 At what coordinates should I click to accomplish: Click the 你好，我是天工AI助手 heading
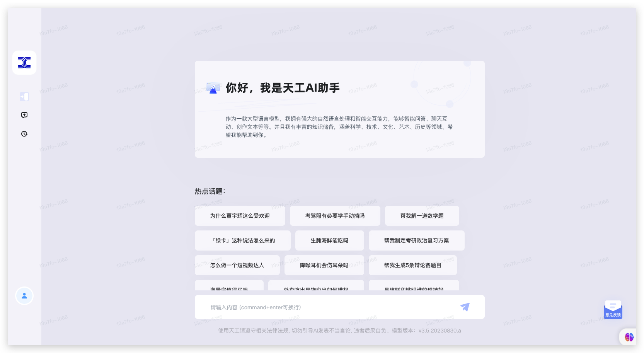[x=283, y=88]
